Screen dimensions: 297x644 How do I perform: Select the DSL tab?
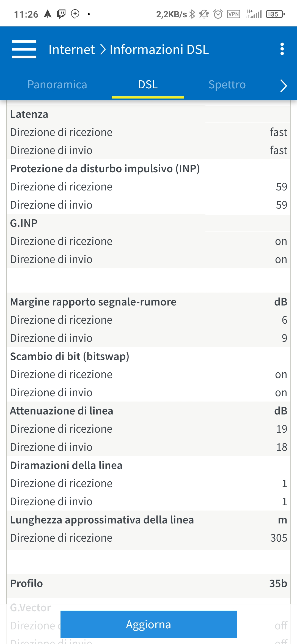coord(148,85)
